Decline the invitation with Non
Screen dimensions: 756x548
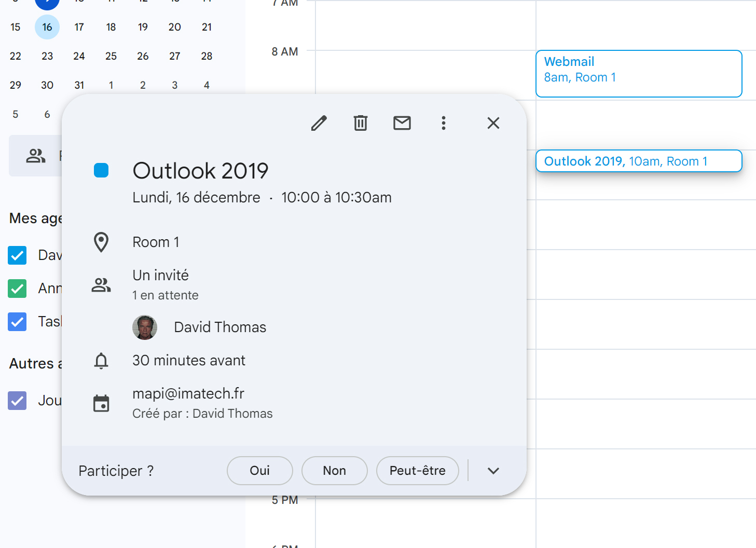pos(335,471)
